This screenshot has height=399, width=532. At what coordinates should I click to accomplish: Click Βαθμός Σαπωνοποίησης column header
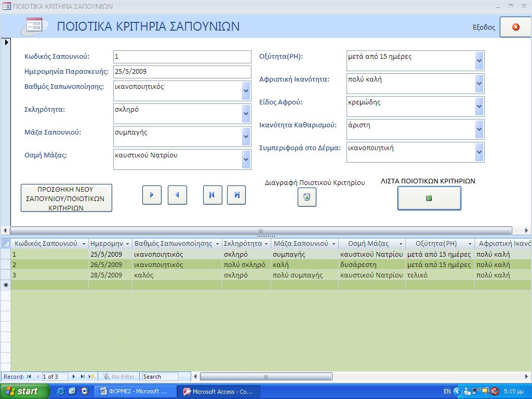click(x=177, y=244)
